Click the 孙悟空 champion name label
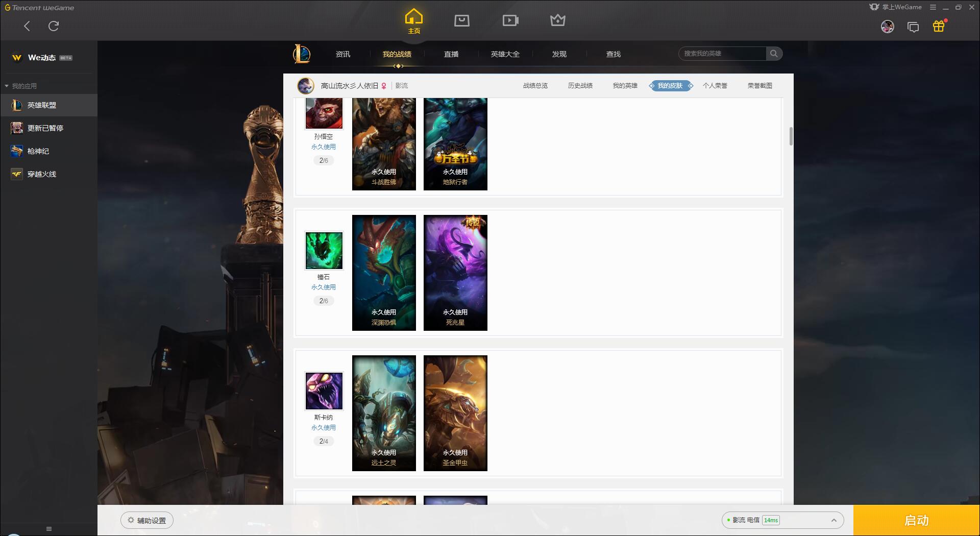The width and height of the screenshot is (980, 536). click(324, 137)
